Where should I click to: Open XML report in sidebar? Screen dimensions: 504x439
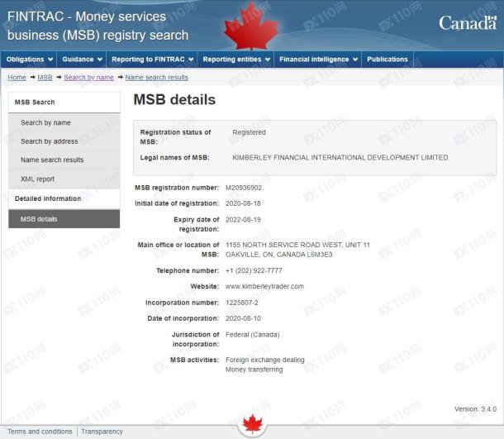[x=64, y=179]
